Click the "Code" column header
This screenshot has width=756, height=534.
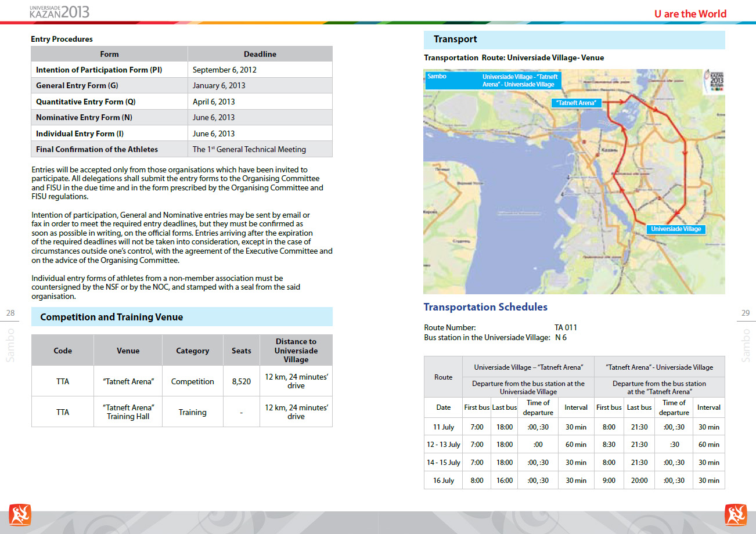(63, 351)
